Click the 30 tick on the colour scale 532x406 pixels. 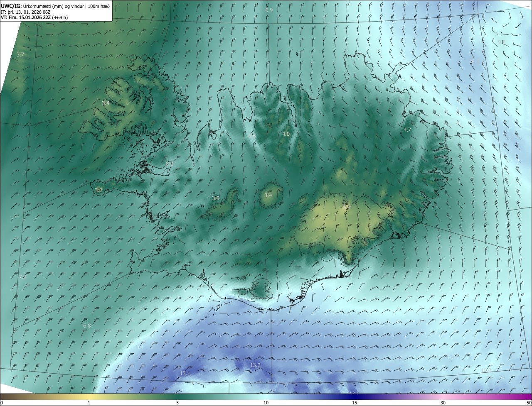pos(443,403)
